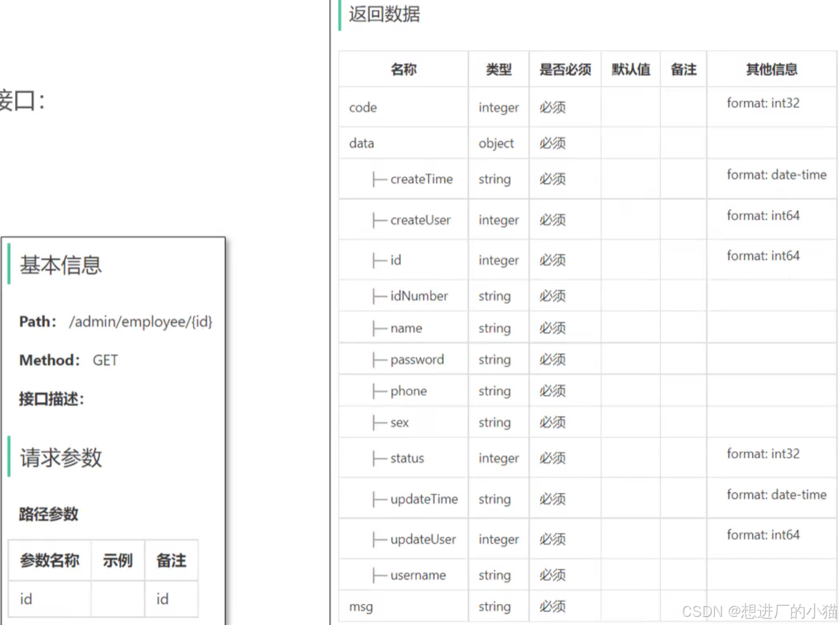Viewport: 840px width, 625px height.
Task: Click id in 参数名称 column
Action: tap(26, 599)
